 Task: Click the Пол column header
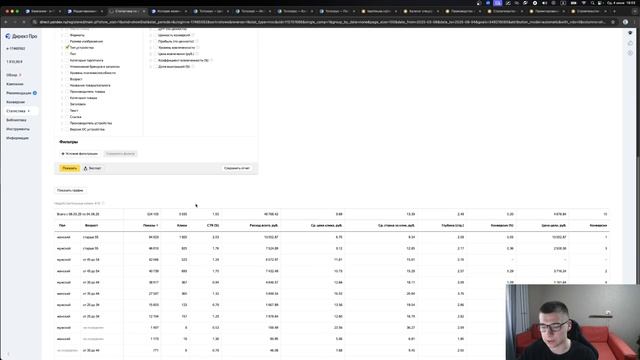tap(62, 225)
